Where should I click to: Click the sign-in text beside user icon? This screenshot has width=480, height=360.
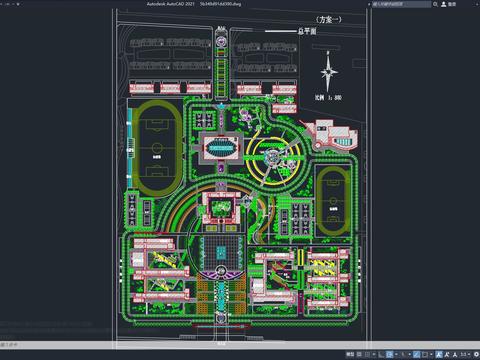(x=452, y=4)
